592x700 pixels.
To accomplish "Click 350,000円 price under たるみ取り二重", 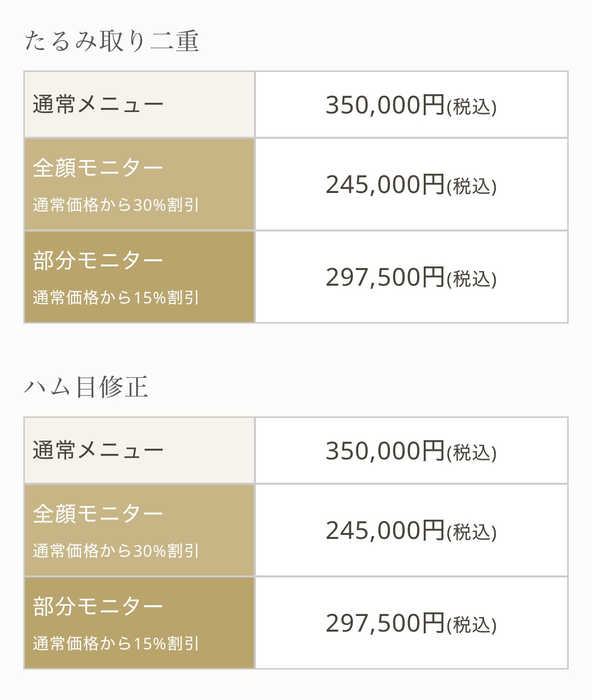I will point(385,105).
